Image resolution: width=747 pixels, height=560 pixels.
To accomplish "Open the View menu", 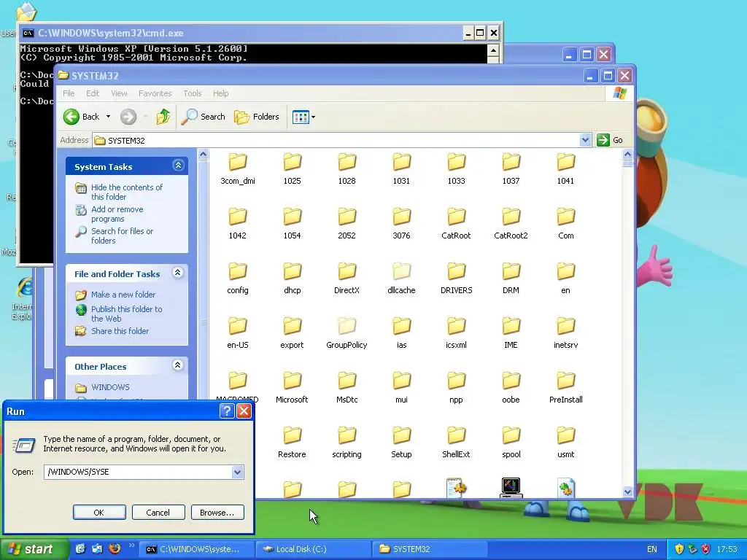I will coord(119,93).
